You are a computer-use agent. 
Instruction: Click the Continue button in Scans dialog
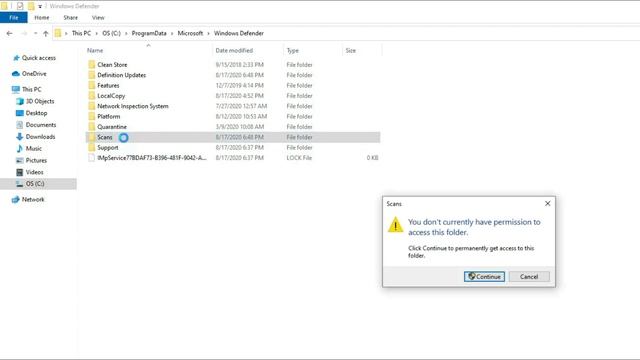pos(484,276)
